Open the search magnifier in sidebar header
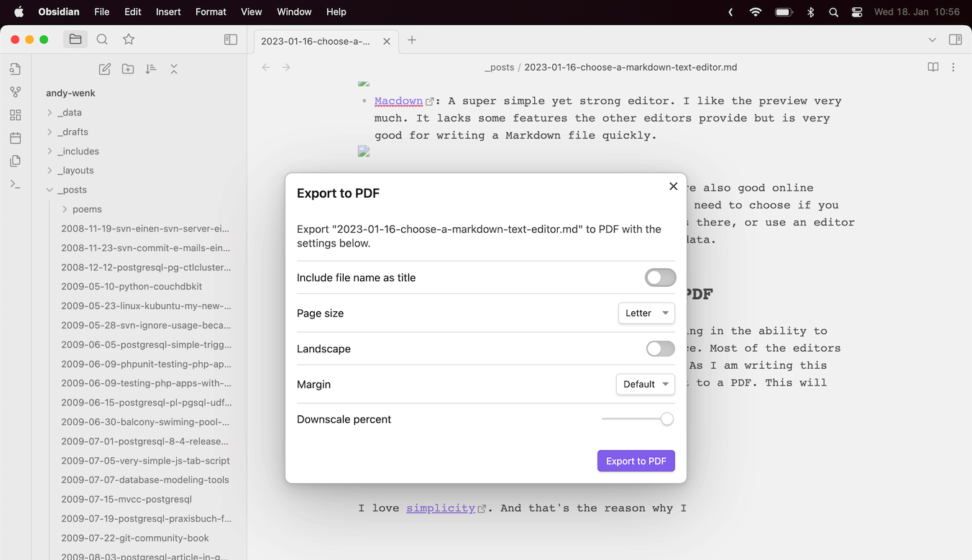972x560 pixels. 102,40
